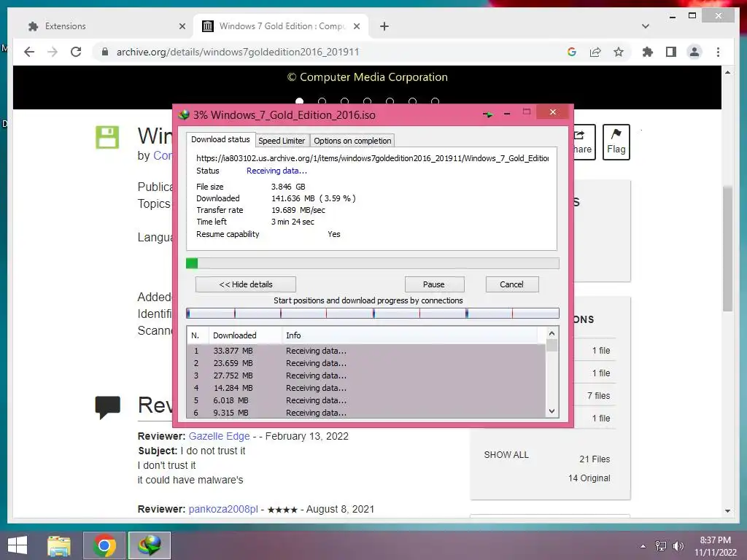
Task: Go back using Chrome's back arrow
Action: tap(29, 52)
